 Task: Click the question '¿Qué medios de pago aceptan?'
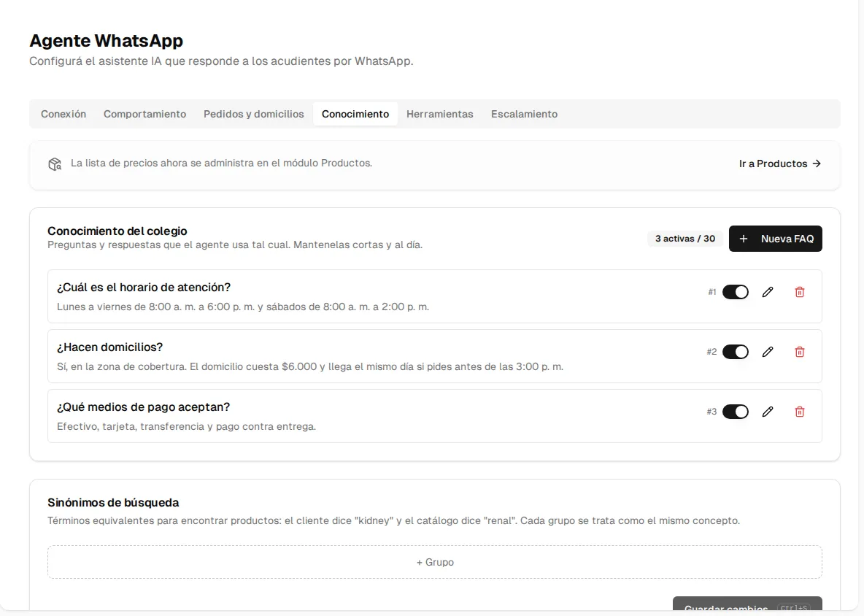pos(143,407)
